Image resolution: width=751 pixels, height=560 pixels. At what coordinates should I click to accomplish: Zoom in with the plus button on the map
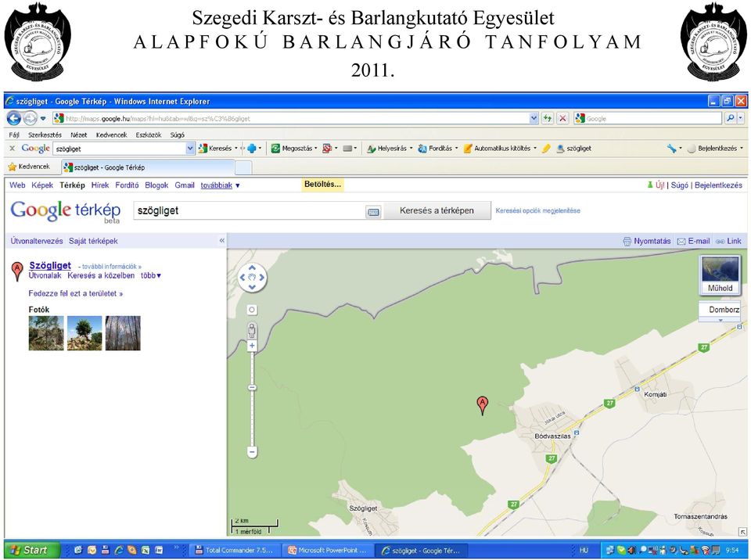(x=252, y=346)
